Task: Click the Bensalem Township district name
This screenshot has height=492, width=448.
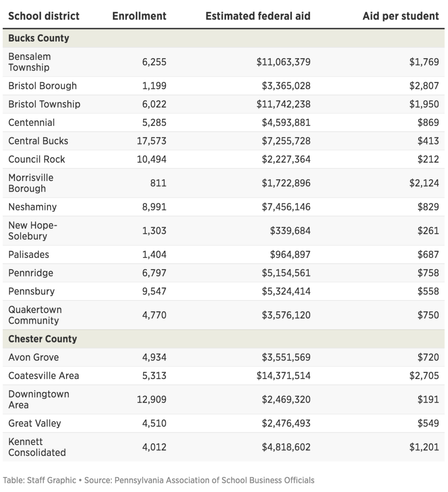Action: pyautogui.click(x=29, y=62)
